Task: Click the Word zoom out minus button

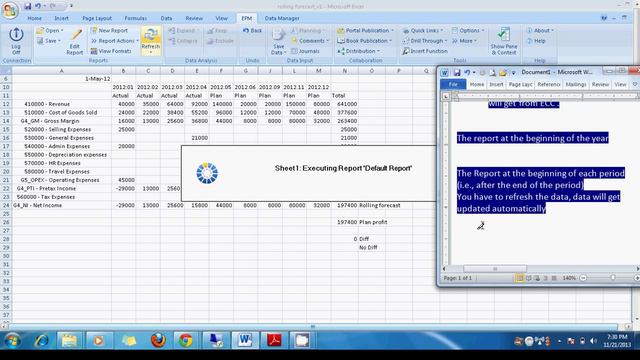Action: coord(583,278)
